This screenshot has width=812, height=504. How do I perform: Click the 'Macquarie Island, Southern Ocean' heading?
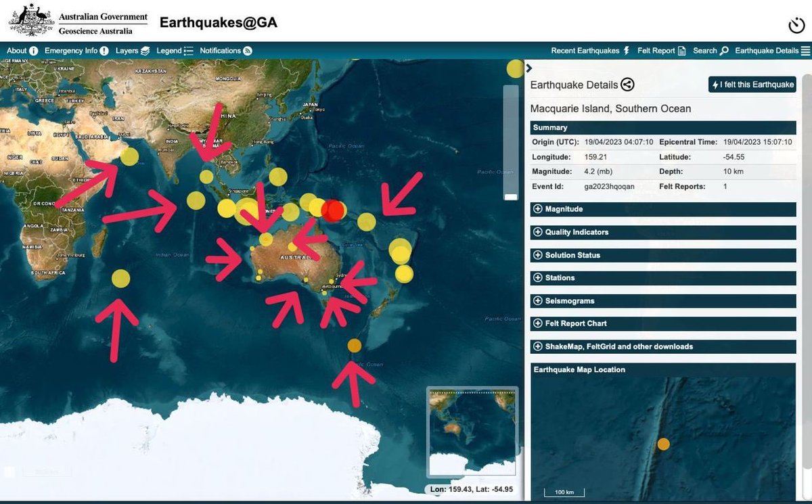pos(610,108)
